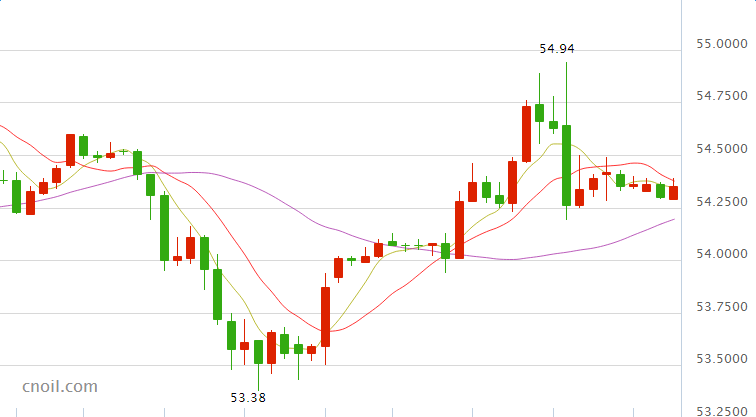The image size is (756, 417).
Task: Click the 53.5000 price axis label
Action: point(722,359)
